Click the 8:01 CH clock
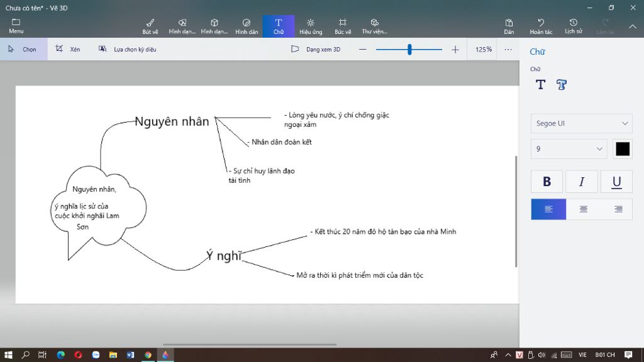 [604, 354]
